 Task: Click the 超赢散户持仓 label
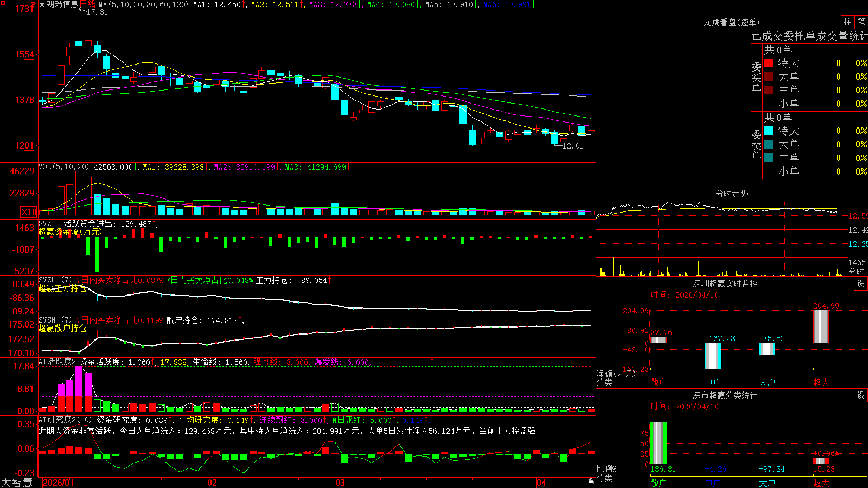[62, 329]
